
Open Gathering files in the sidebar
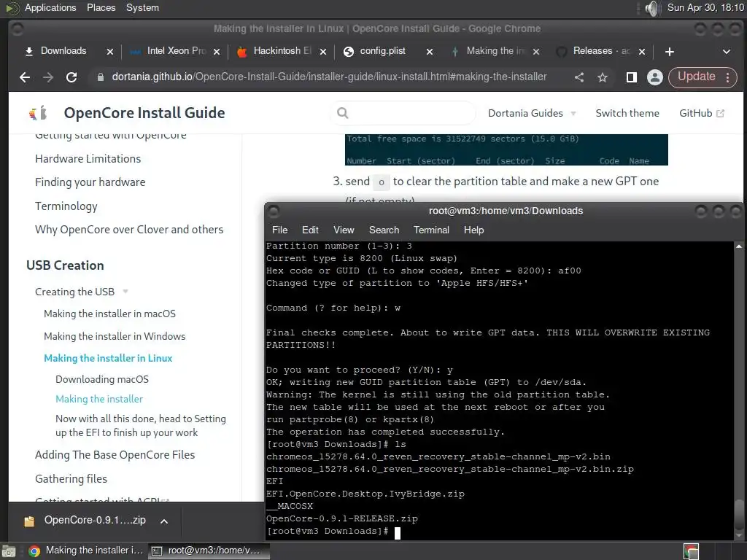coord(71,478)
